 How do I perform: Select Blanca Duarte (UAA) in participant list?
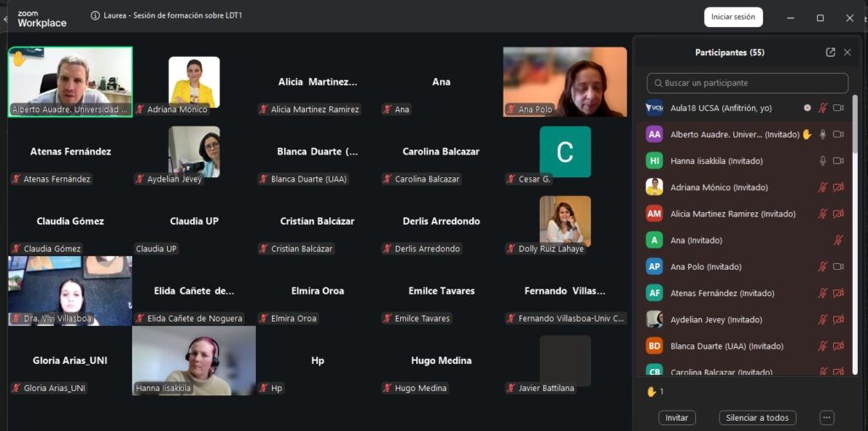726,346
